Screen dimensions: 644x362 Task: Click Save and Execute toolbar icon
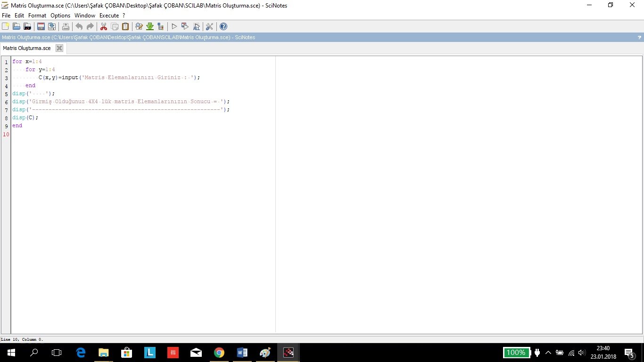click(x=185, y=26)
